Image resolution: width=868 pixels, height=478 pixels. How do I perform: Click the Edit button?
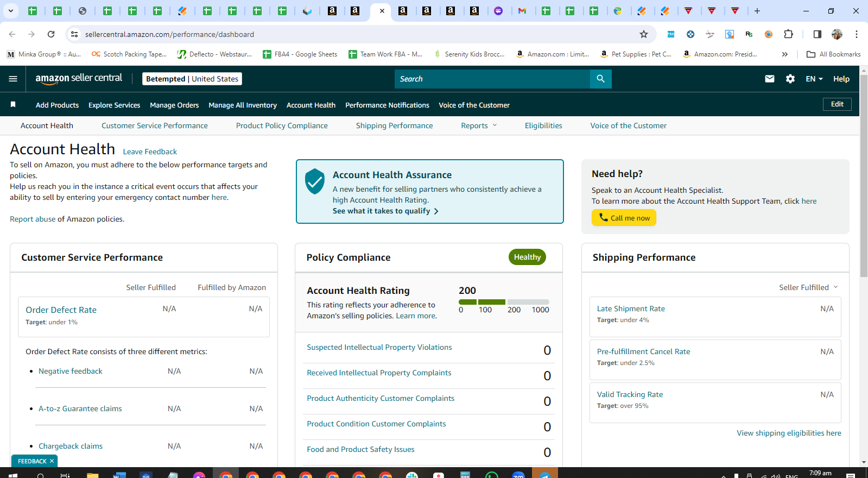click(837, 104)
